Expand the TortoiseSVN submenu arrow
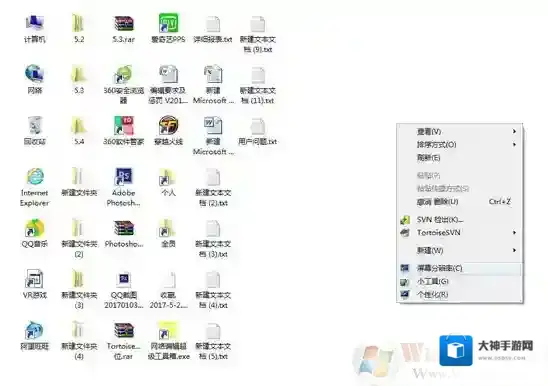548x386 pixels. [x=514, y=233]
